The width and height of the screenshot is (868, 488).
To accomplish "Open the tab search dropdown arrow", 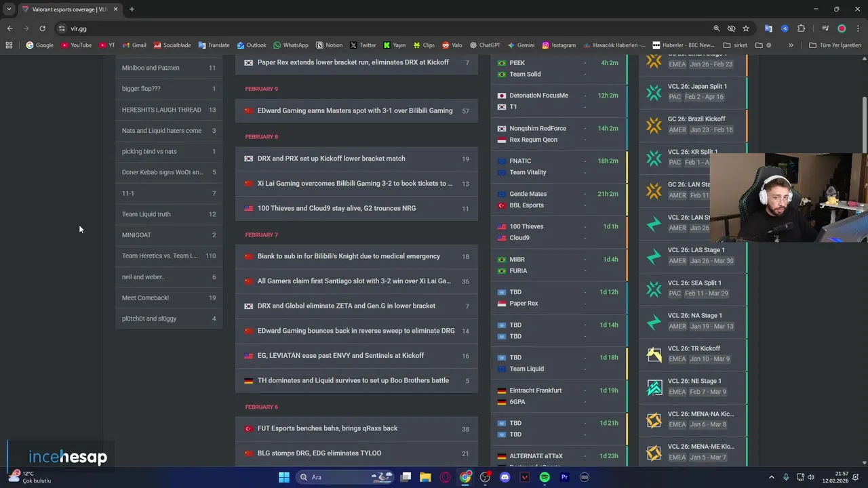I will [9, 9].
